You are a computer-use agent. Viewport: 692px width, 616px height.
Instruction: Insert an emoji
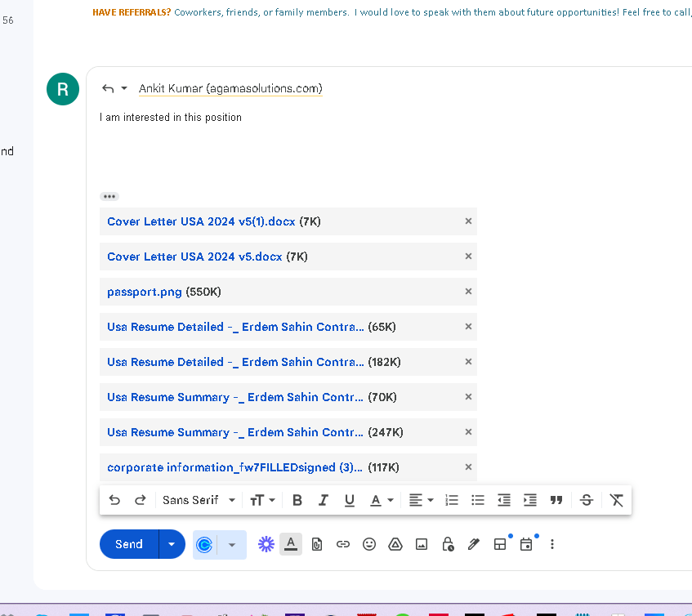(x=369, y=544)
